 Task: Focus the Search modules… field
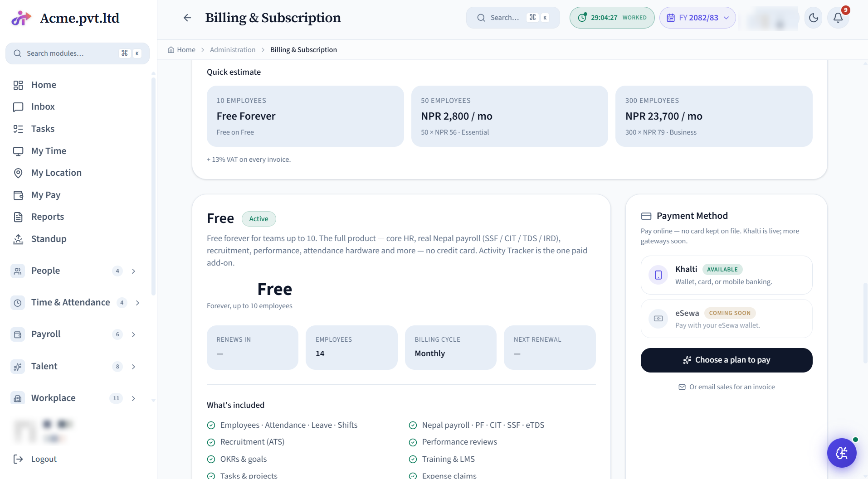pos(78,53)
